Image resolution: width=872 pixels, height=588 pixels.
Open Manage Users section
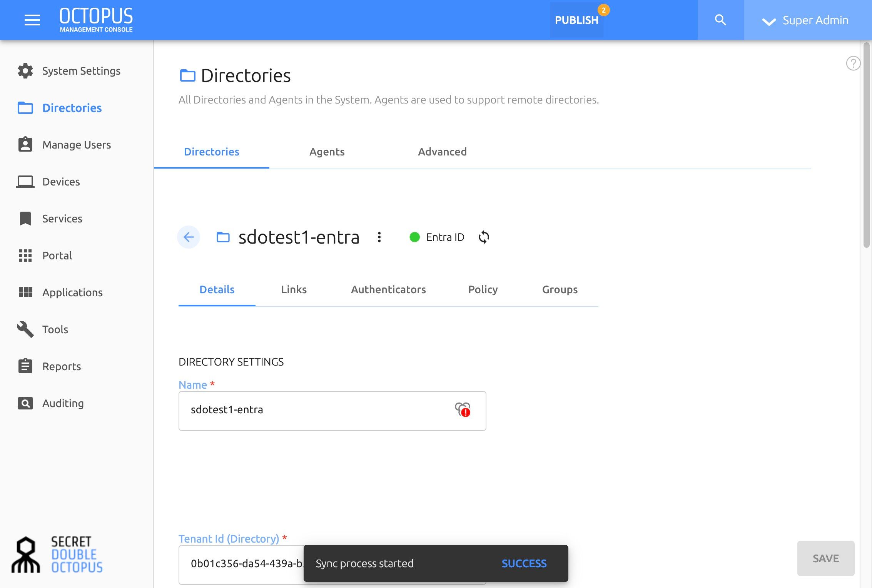pyautogui.click(x=77, y=145)
